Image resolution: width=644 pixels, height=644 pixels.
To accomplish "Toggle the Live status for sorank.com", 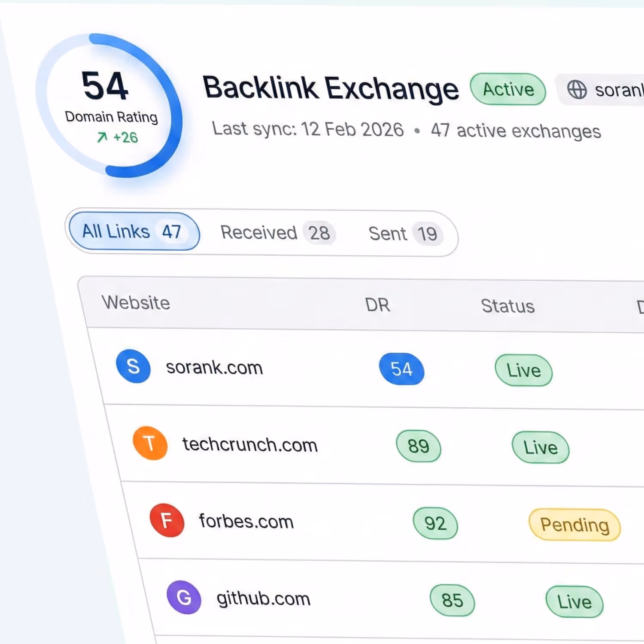I will tap(524, 370).
